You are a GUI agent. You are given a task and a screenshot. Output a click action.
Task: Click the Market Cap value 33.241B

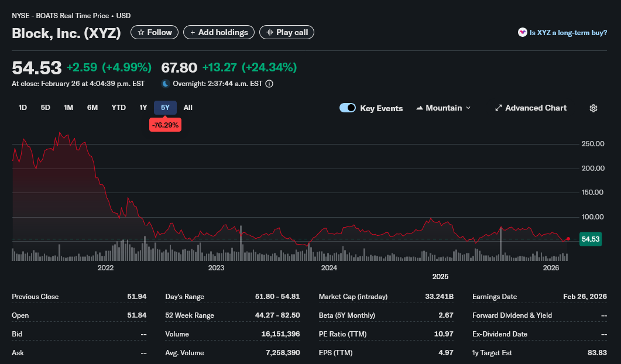click(439, 296)
